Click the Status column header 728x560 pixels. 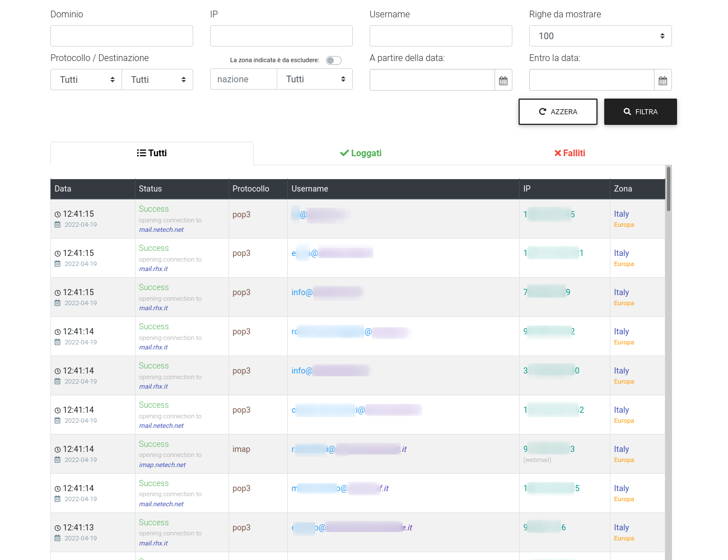[x=182, y=189]
